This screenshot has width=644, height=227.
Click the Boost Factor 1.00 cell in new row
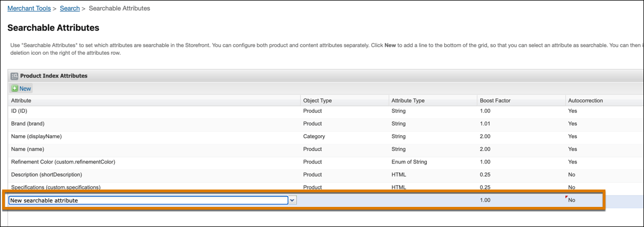point(487,200)
